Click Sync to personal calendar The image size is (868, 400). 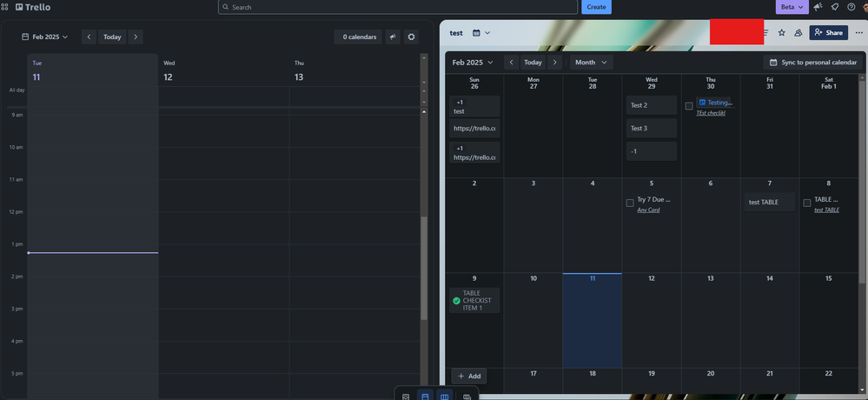(x=813, y=62)
